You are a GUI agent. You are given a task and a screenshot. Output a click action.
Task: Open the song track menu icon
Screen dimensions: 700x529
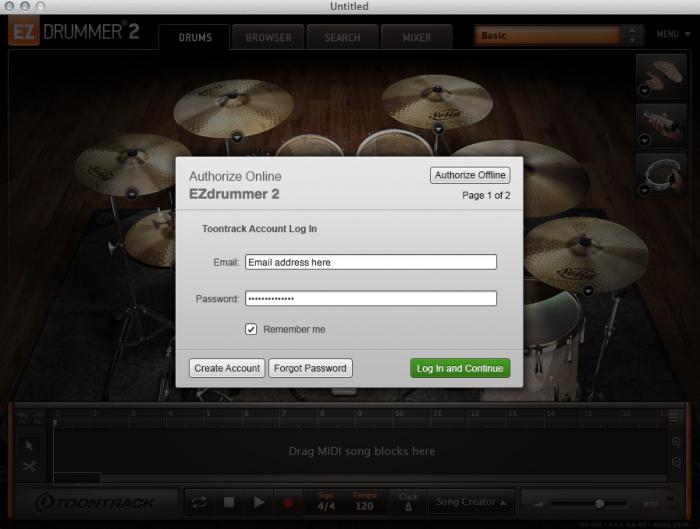pyautogui.click(x=676, y=416)
